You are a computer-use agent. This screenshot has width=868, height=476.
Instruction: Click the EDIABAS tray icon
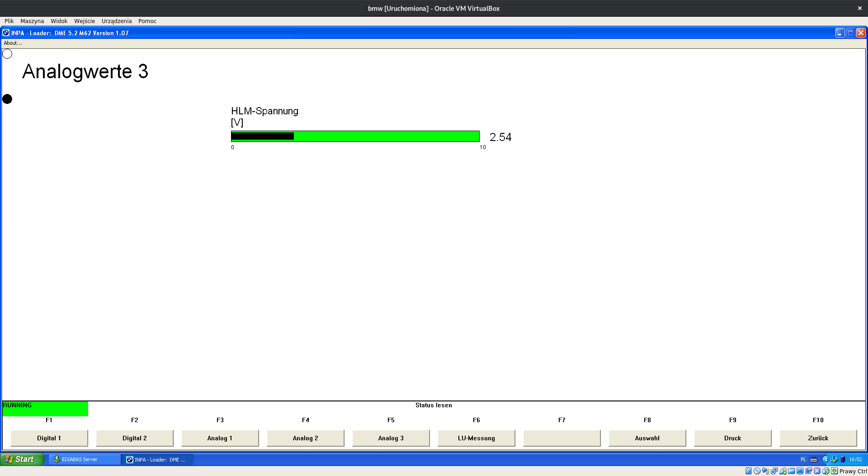click(835, 459)
